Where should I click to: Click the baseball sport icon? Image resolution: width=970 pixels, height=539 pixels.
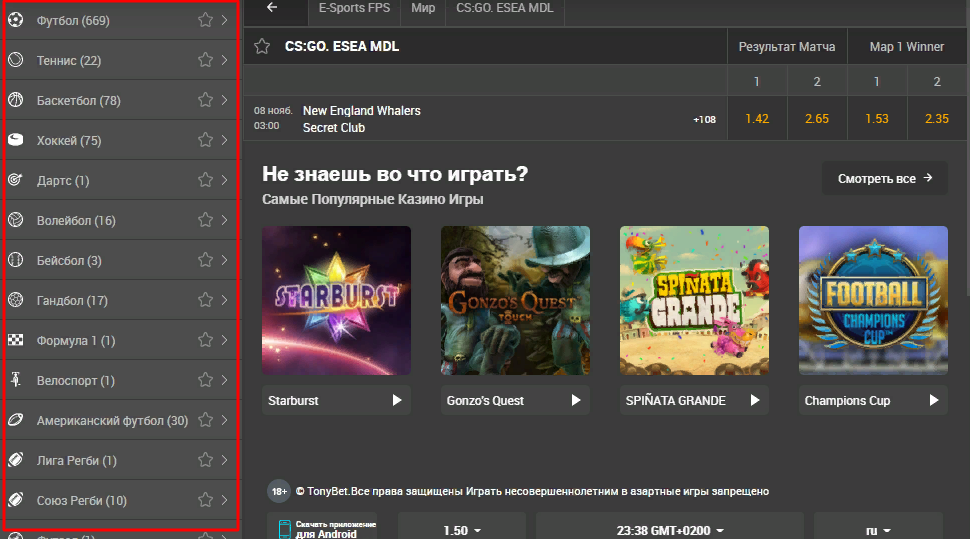pos(15,260)
